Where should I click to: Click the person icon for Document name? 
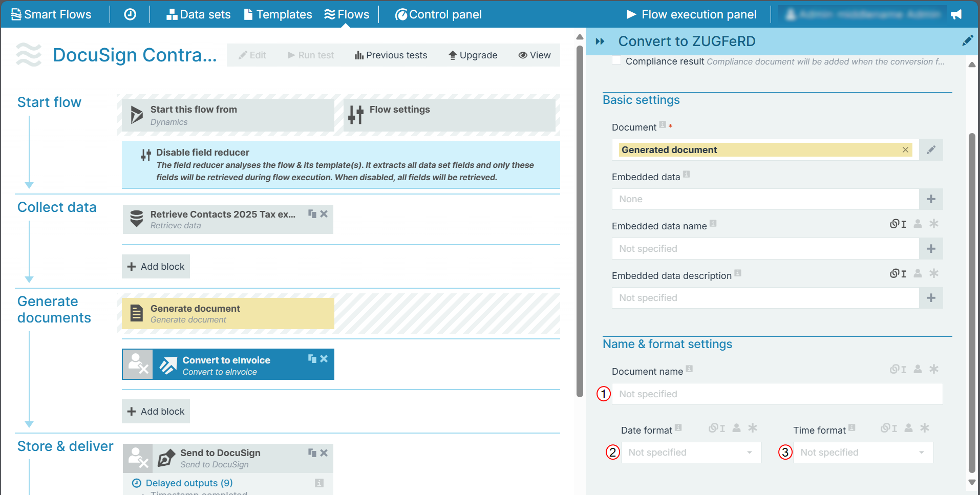pyautogui.click(x=918, y=369)
